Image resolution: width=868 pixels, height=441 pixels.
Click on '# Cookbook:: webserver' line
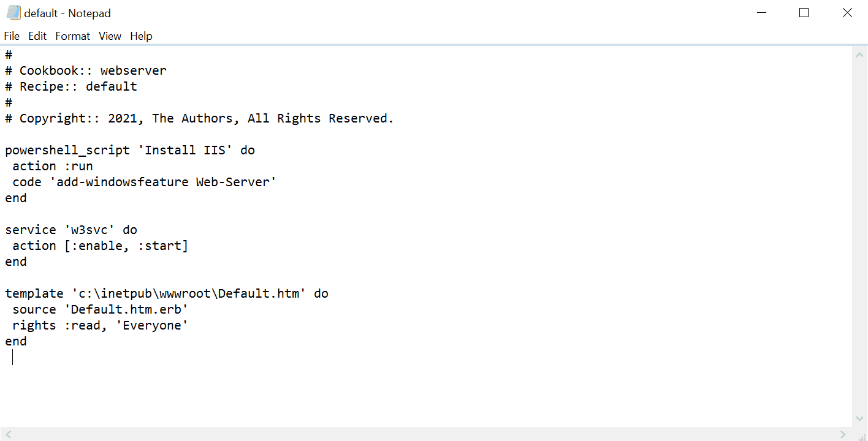coord(86,70)
